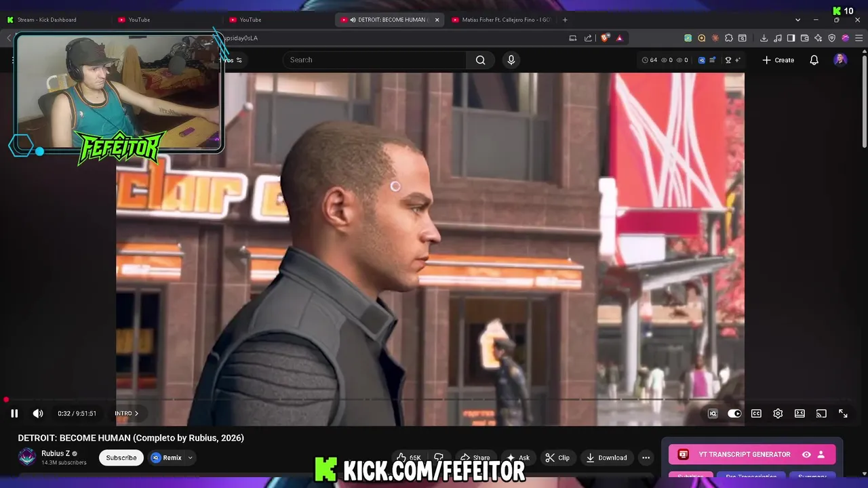Toggle the autoplay switch in player

click(734, 413)
